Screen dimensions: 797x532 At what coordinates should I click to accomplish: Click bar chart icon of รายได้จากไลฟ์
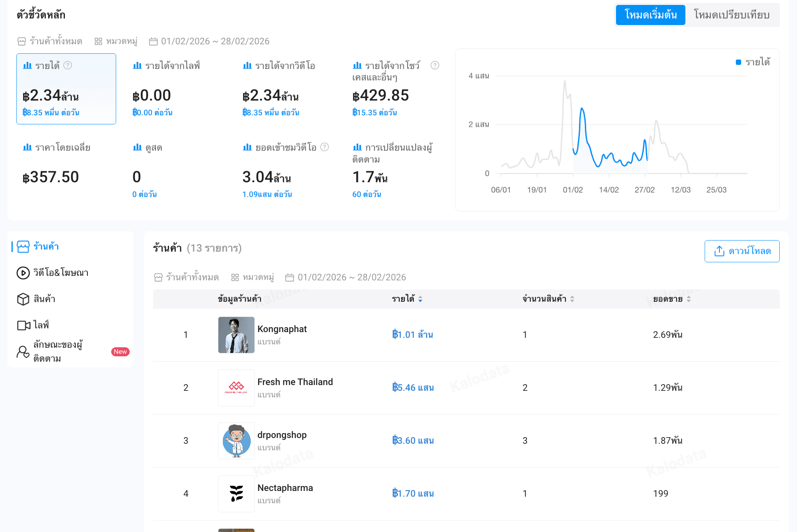[x=137, y=66]
